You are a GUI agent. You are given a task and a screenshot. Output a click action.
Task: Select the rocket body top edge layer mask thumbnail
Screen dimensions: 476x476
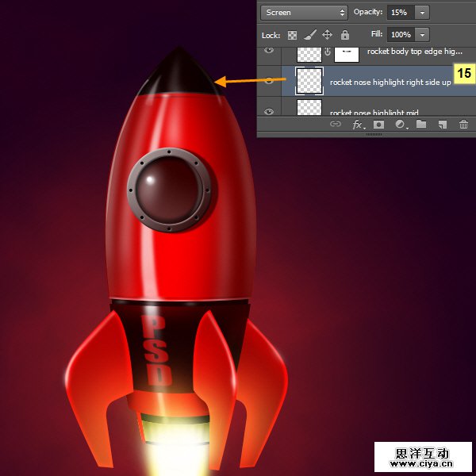click(347, 53)
